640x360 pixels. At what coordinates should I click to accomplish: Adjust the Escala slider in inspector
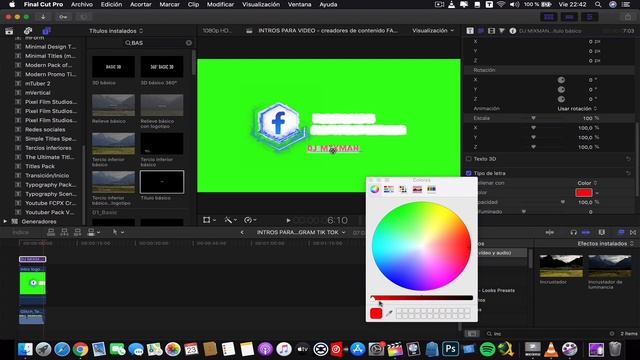(533, 118)
